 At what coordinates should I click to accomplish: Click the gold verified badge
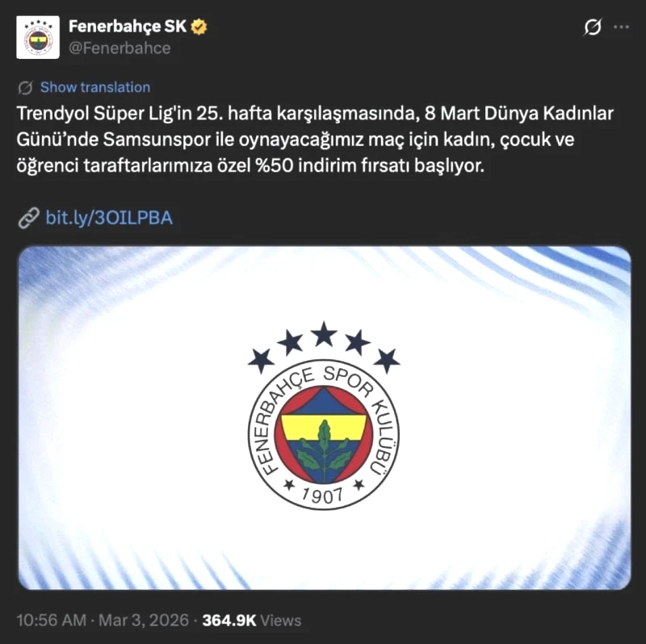pos(199,27)
